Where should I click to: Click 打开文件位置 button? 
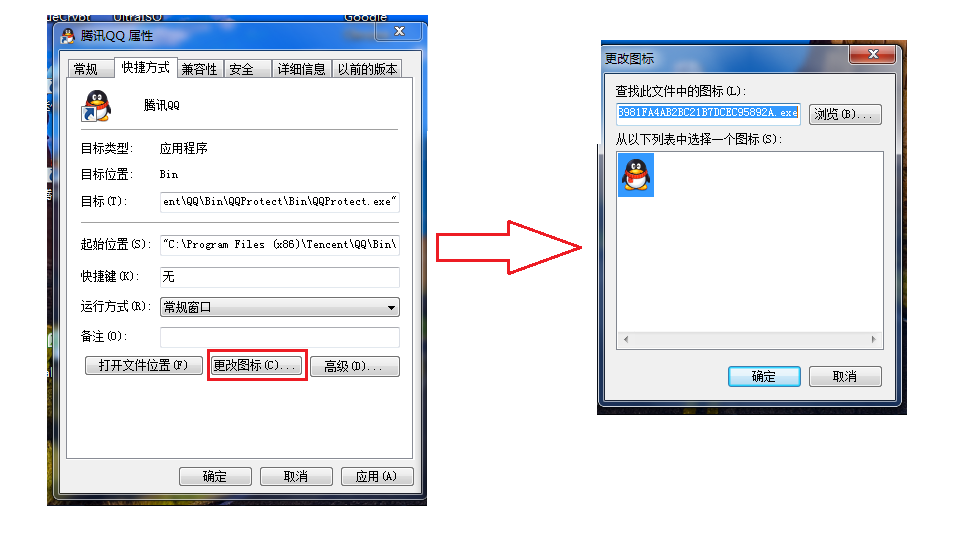pos(143,366)
